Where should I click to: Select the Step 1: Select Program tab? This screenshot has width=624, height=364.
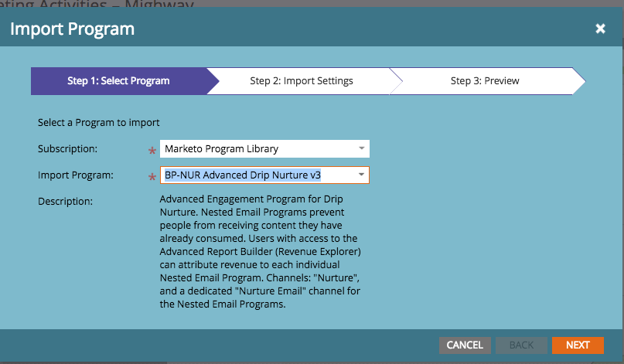[118, 80]
